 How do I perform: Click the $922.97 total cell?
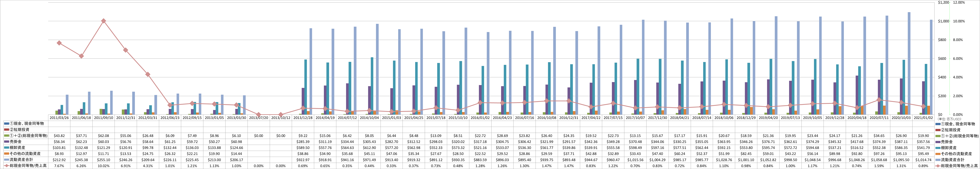point(303,160)
